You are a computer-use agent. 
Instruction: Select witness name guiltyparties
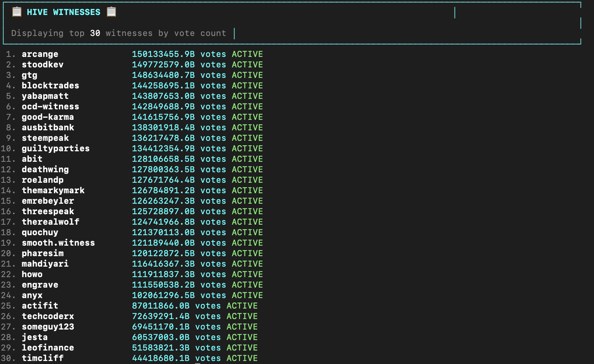point(56,149)
